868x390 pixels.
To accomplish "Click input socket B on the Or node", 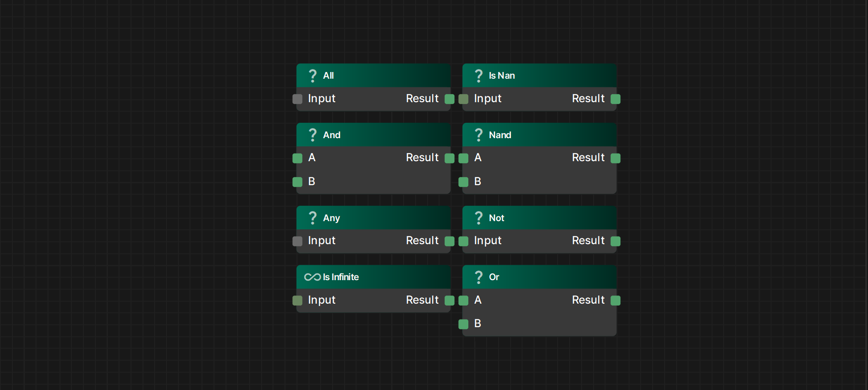I will pyautogui.click(x=464, y=324).
